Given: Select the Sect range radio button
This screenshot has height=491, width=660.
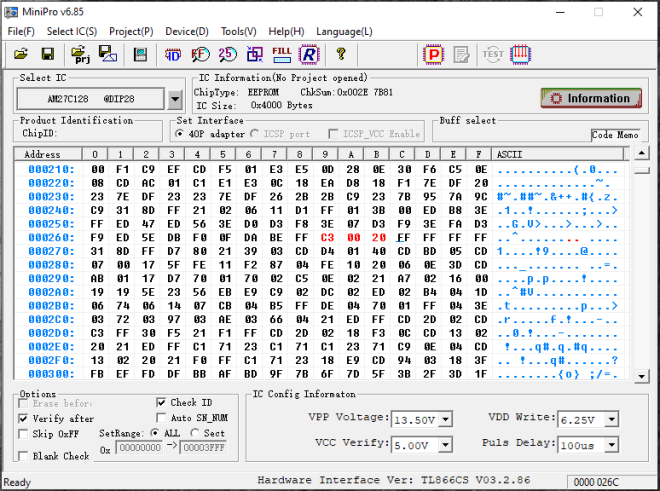Looking at the screenshot, I should 194,433.
